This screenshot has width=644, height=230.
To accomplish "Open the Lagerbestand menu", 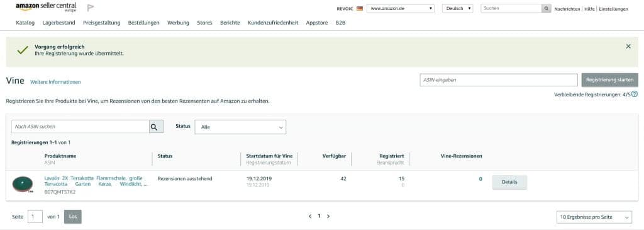I will click(58, 23).
